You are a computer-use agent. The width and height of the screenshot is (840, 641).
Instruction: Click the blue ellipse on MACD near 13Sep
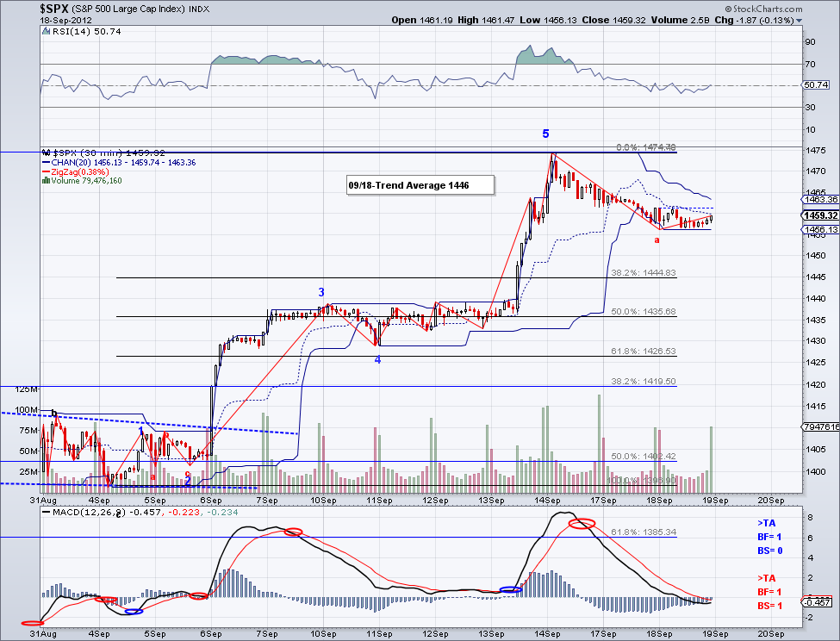coord(511,589)
